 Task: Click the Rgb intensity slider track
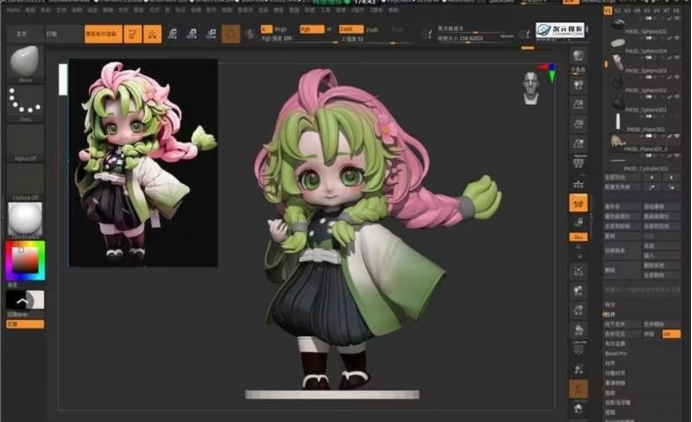coord(299,41)
